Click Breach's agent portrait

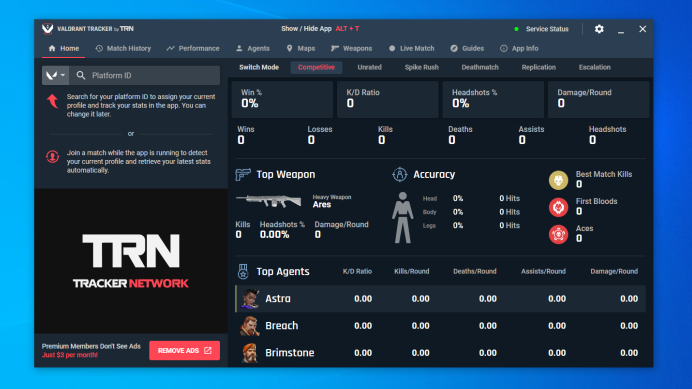(x=250, y=326)
